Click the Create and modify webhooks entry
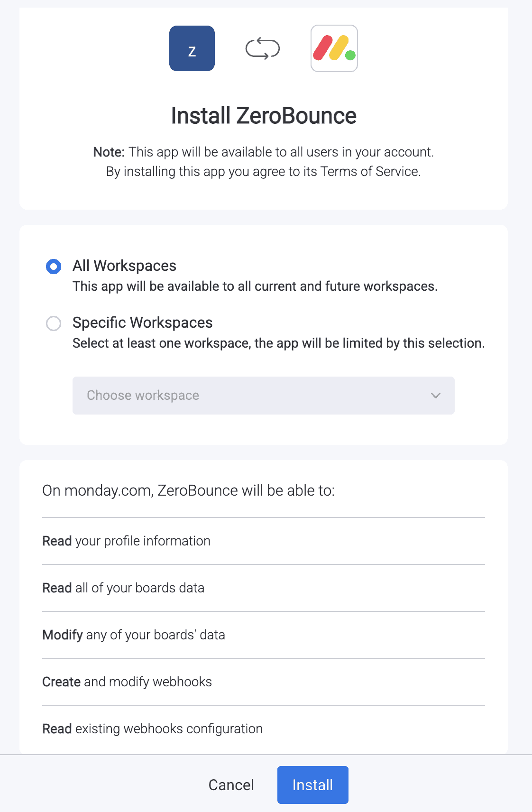The height and width of the screenshot is (812, 532). pos(127,682)
